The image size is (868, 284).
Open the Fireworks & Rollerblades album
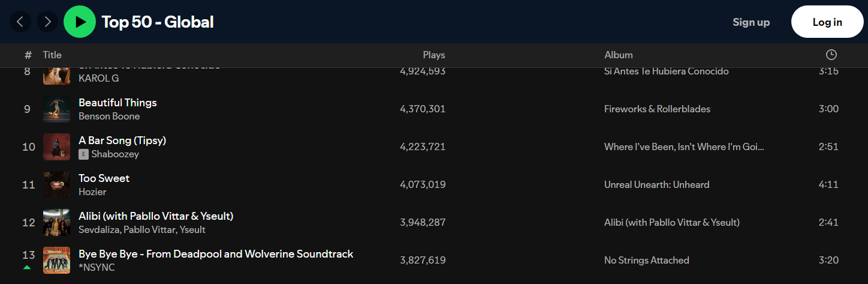point(657,109)
